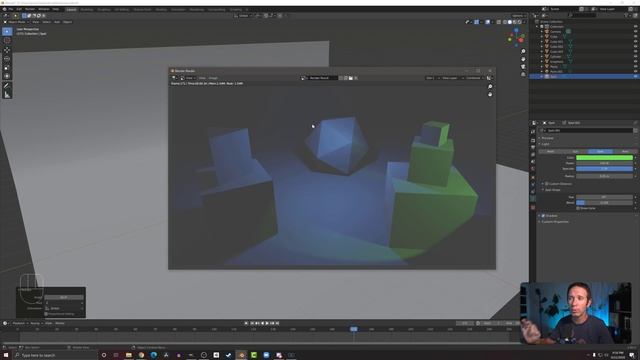
Task: Open the viewport Add menu
Action: pyautogui.click(x=57, y=22)
